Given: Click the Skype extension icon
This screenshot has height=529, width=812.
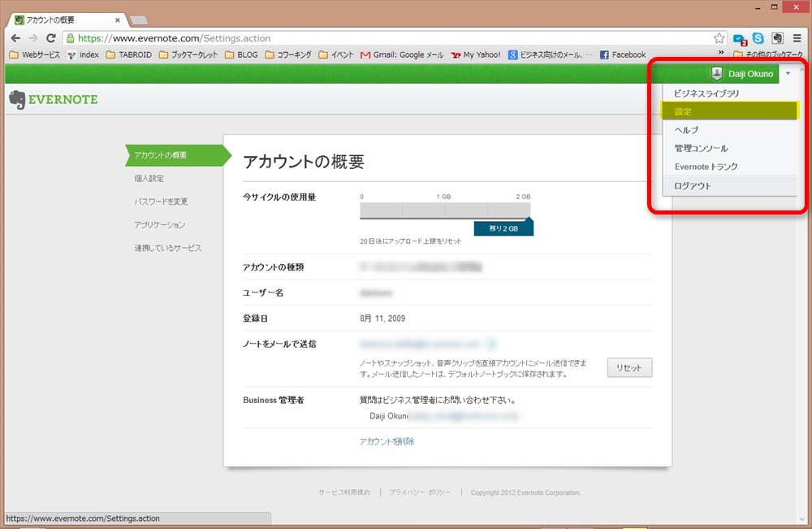Looking at the screenshot, I should pos(758,38).
